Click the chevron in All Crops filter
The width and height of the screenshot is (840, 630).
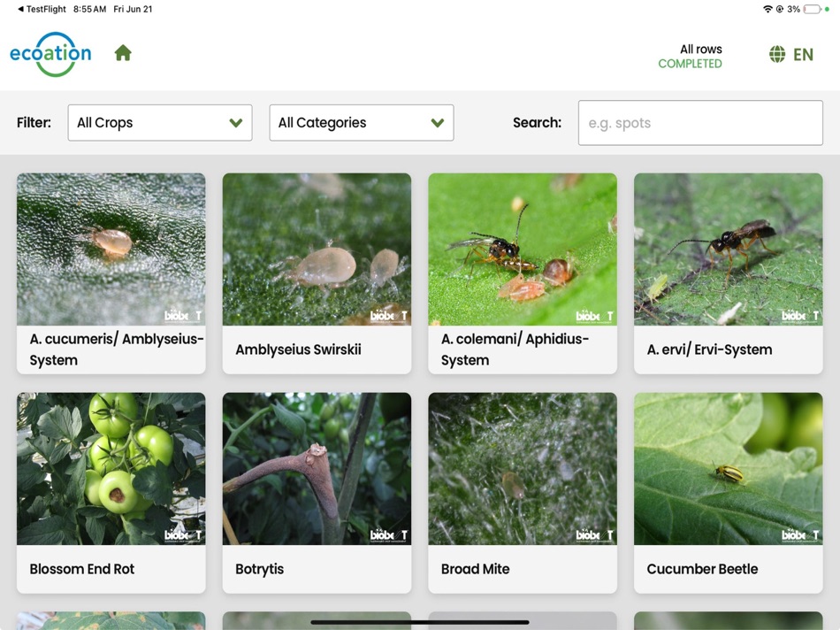[x=236, y=123]
